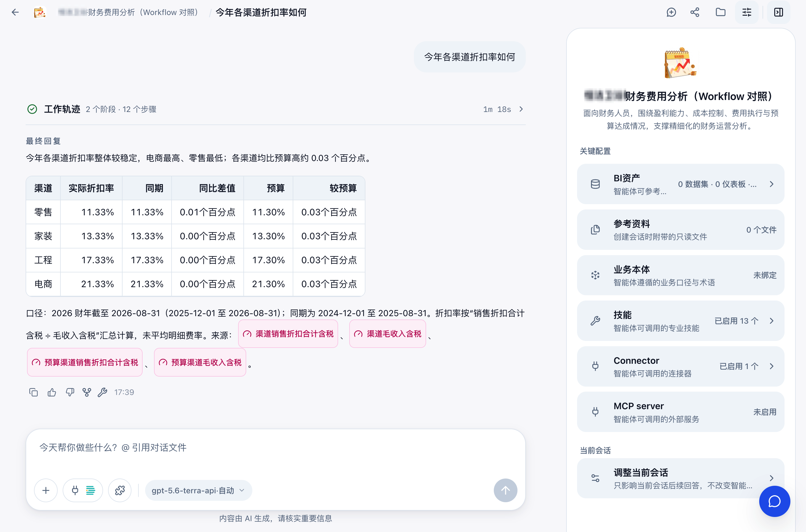Expand the Connector configuration card
The width and height of the screenshot is (806, 532).
coord(680,367)
